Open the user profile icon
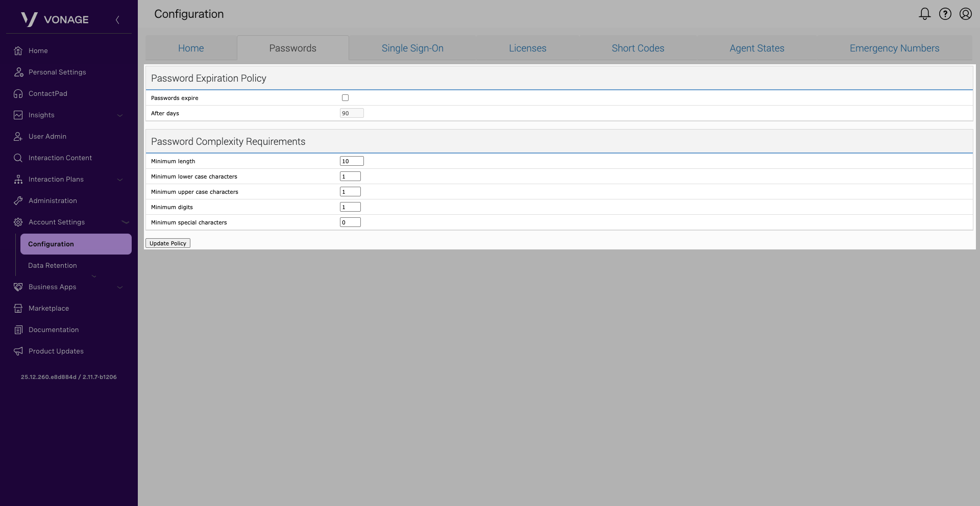 click(965, 14)
